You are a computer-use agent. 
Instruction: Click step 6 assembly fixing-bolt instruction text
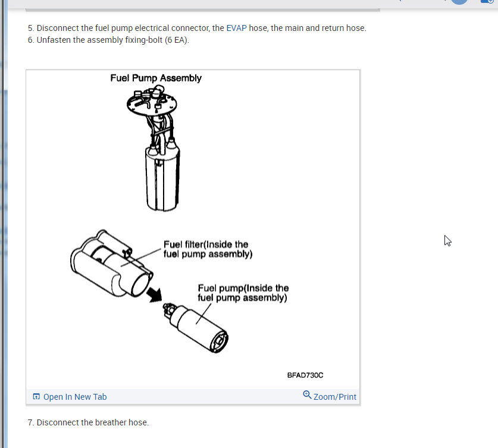(x=108, y=40)
